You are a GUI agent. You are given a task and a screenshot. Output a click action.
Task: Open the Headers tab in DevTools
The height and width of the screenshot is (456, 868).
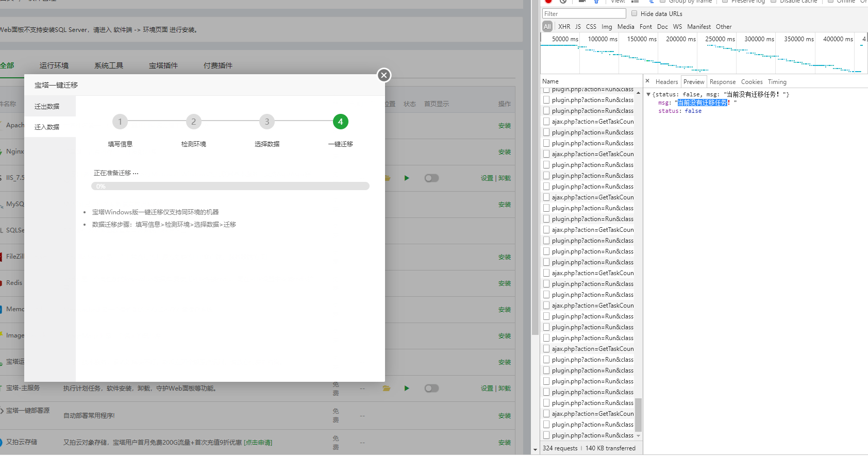[666, 82]
